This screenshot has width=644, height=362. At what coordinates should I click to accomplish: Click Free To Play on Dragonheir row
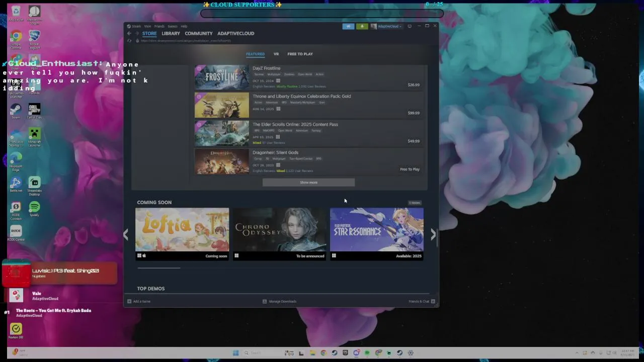click(410, 169)
